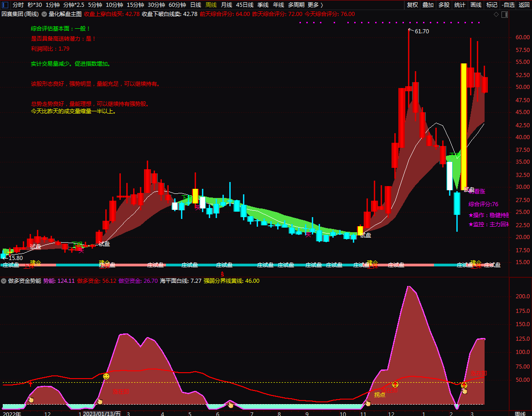Viewport: 532px width, 416px height.
Task: Click the 今天综合评分: 76.00 value
Action: [330, 14]
